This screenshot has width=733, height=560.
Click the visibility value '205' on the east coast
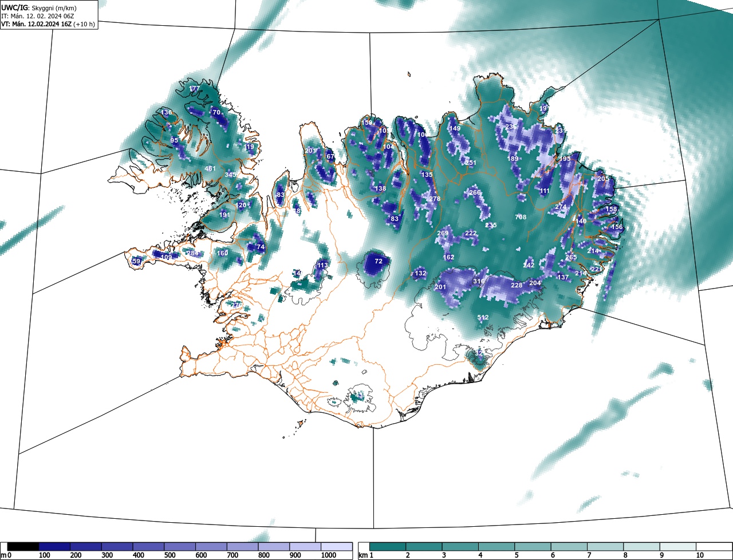[x=603, y=179]
